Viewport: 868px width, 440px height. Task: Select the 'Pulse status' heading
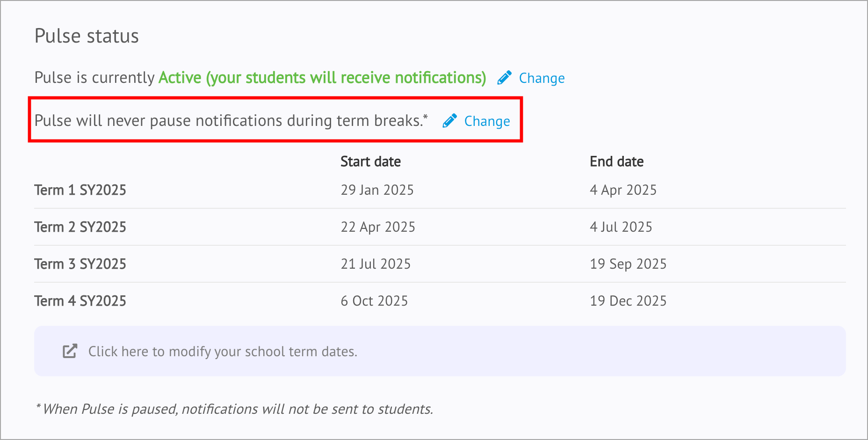[x=87, y=36]
